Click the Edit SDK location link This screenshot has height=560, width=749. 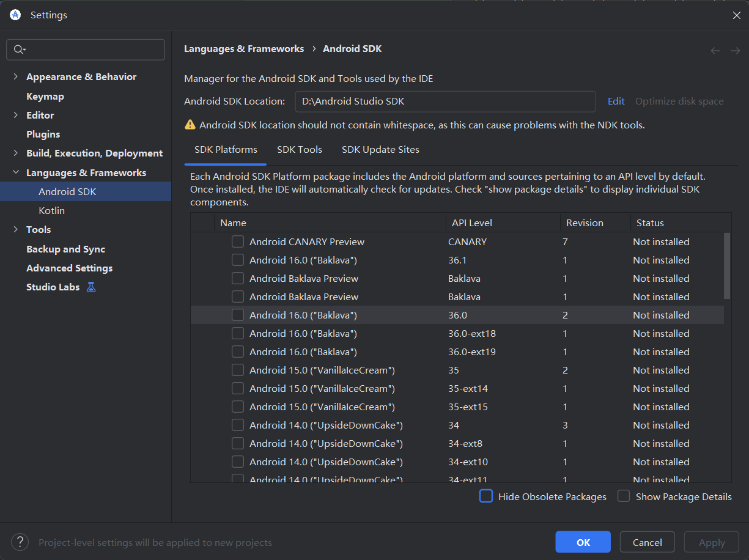click(x=616, y=101)
